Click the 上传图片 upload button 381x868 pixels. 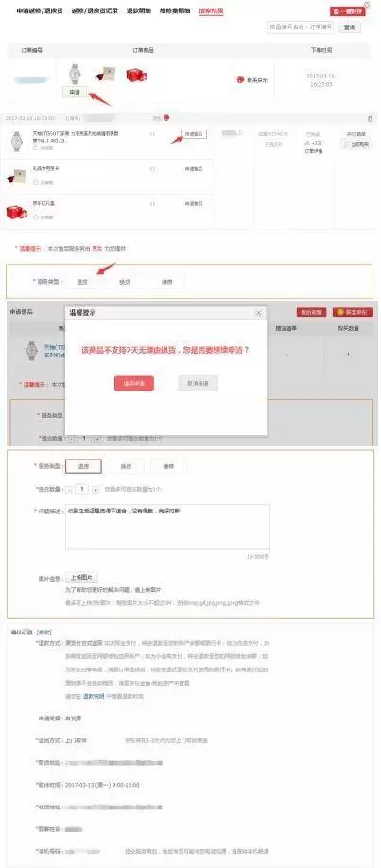click(x=81, y=578)
